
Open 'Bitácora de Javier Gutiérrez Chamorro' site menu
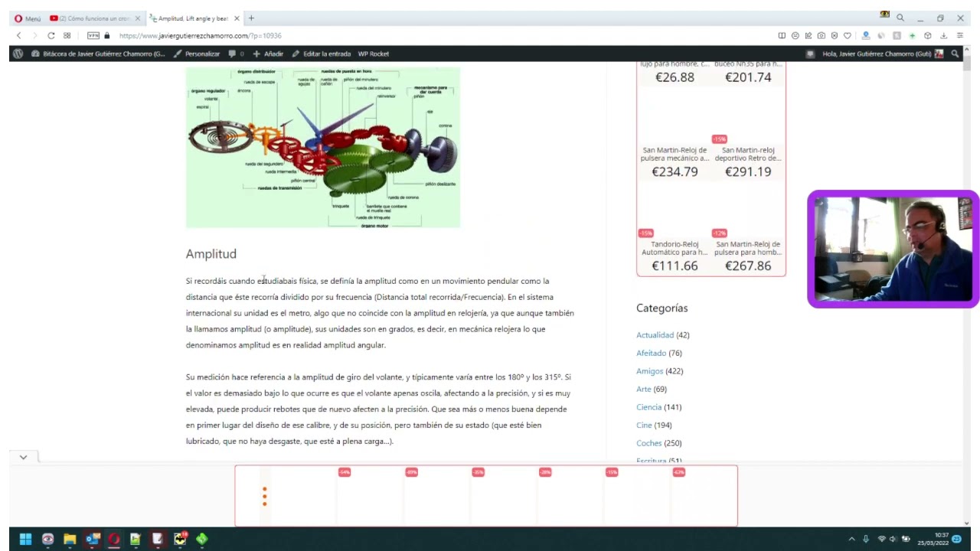pos(98,54)
